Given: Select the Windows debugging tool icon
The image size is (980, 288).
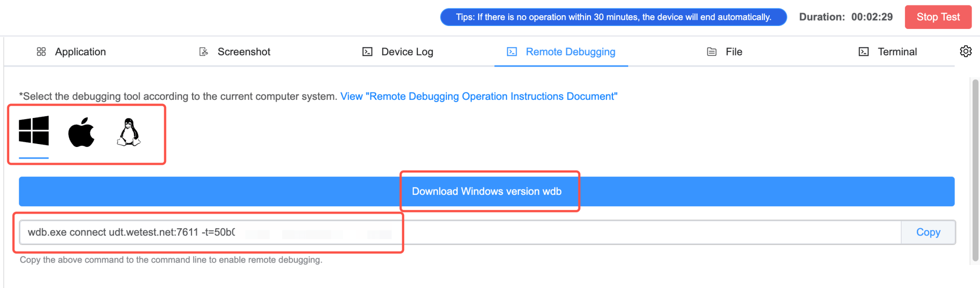Looking at the screenshot, I should [x=34, y=131].
